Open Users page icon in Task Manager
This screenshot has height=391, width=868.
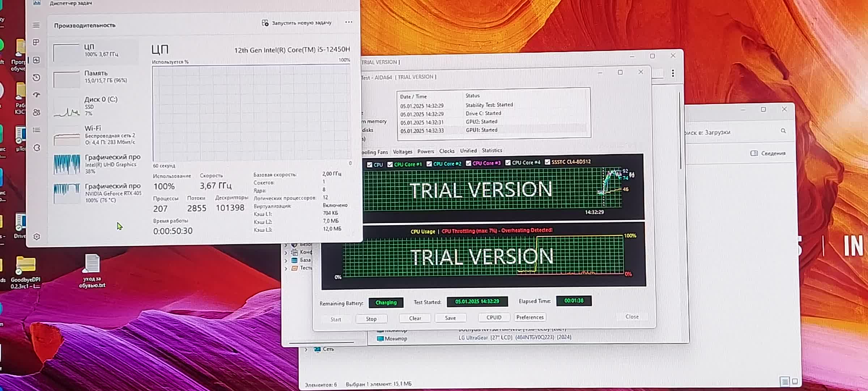pyautogui.click(x=37, y=112)
